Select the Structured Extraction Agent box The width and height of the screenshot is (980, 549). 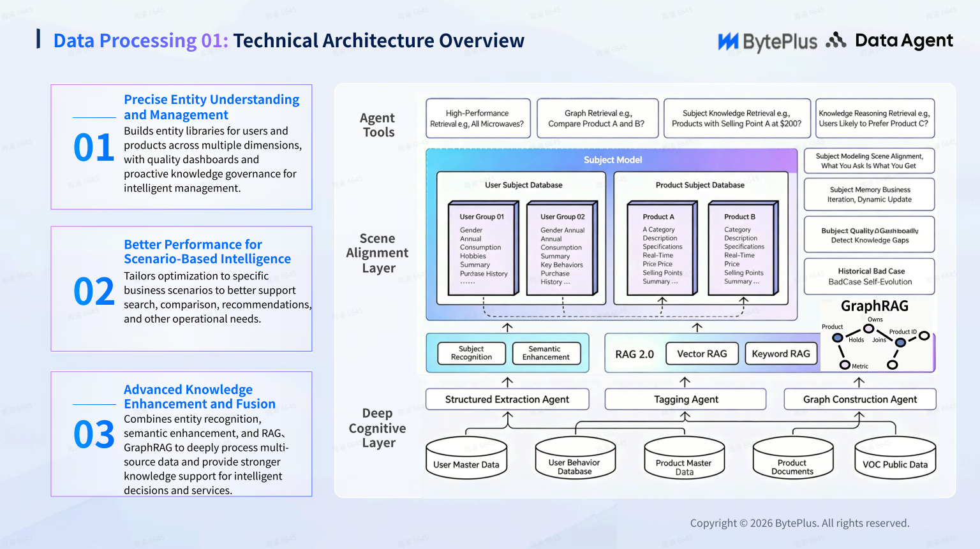507,399
